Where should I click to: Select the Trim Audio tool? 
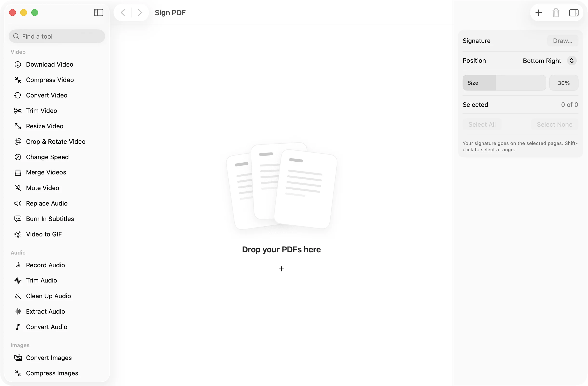[57, 280]
